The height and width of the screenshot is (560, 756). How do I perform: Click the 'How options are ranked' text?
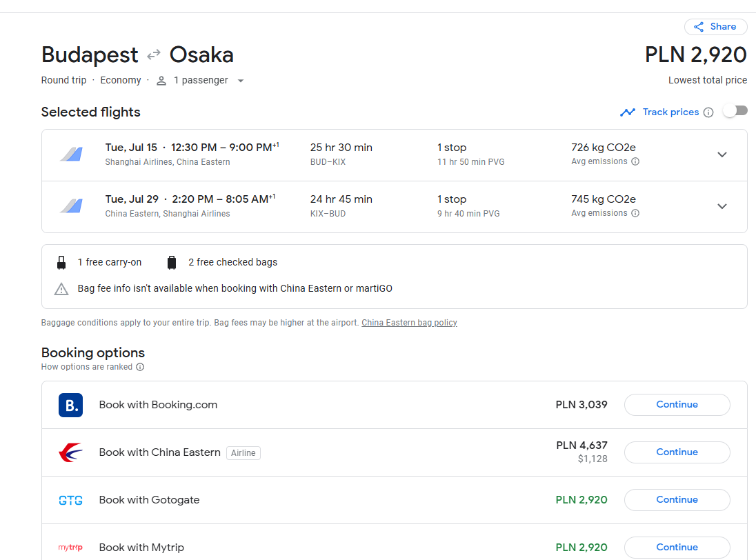pos(87,367)
